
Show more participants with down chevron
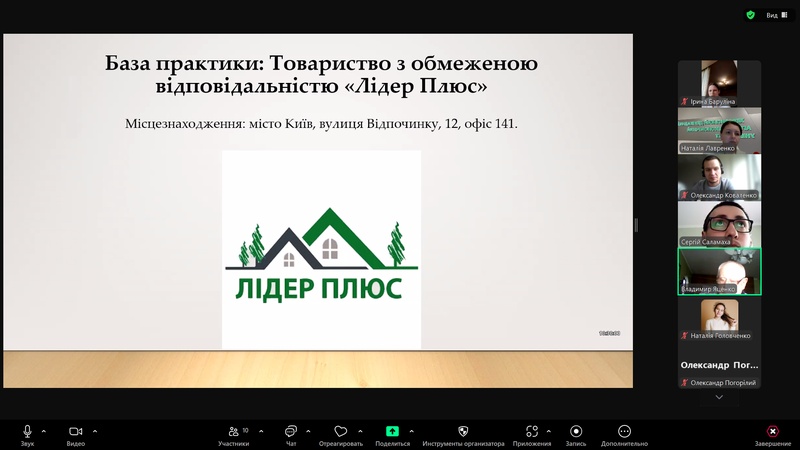point(719,397)
